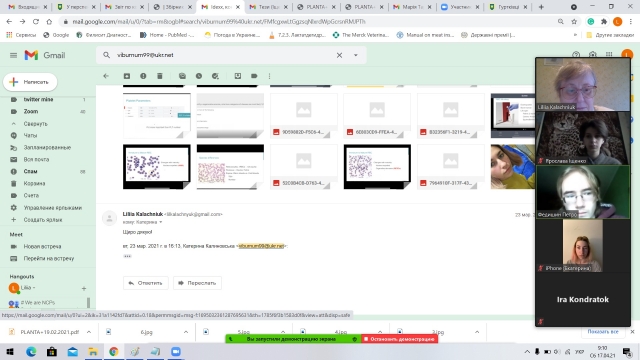Click the highlighted ukr.net email address link
This screenshot has width=640, height=360.
[261, 246]
